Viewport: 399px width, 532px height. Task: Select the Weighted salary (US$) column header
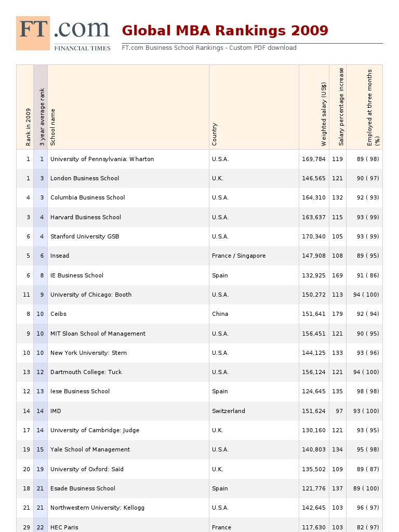tap(324, 114)
